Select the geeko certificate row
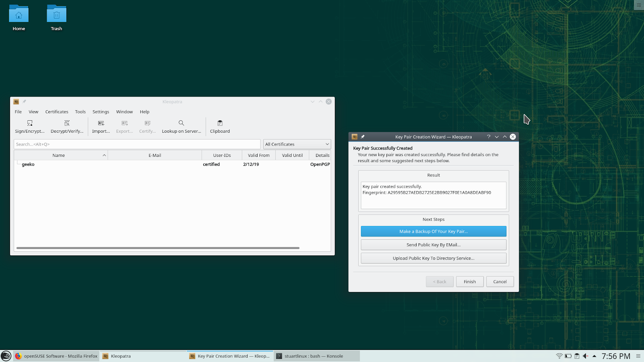The width and height of the screenshot is (644, 362). [x=172, y=165]
